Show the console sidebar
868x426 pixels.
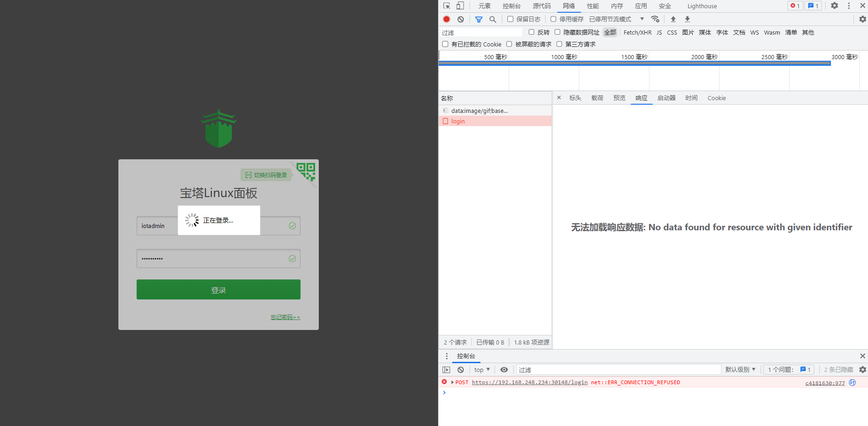click(x=446, y=370)
